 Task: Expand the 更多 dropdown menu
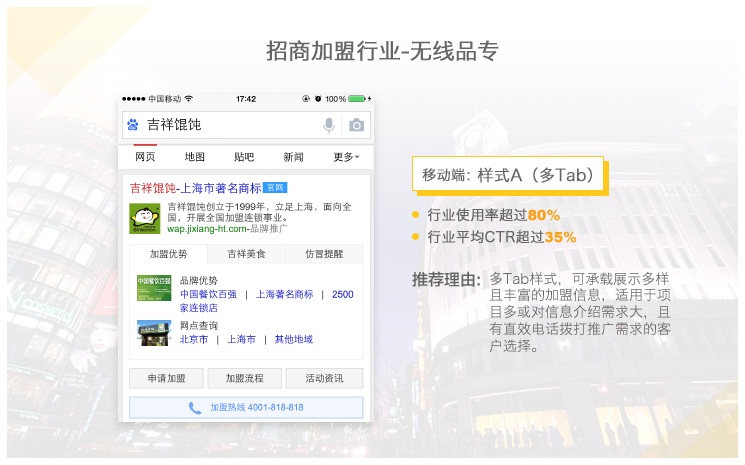pos(346,157)
